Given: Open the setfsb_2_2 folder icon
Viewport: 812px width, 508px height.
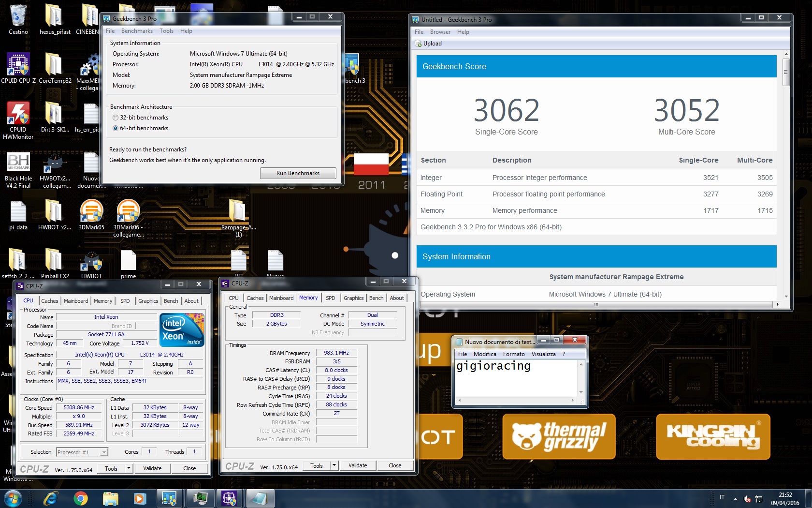Looking at the screenshot, I should (x=18, y=264).
